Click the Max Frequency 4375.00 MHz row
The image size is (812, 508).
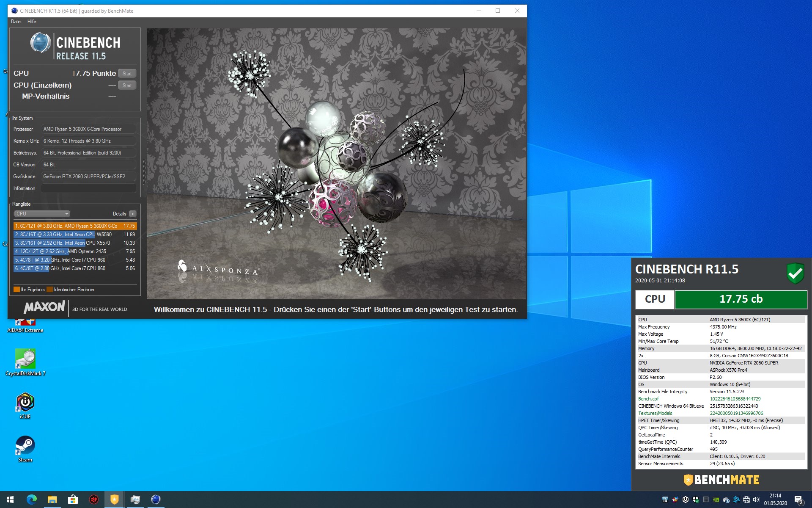click(x=721, y=327)
